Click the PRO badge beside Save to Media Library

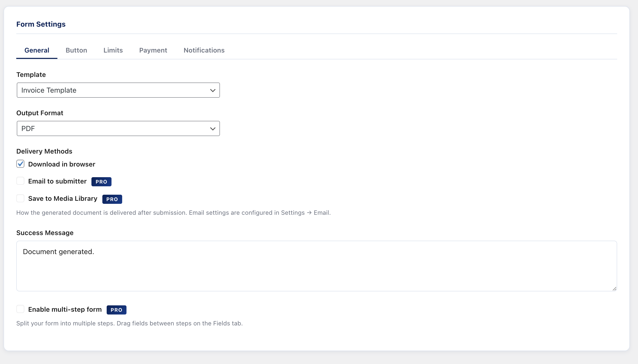112,199
